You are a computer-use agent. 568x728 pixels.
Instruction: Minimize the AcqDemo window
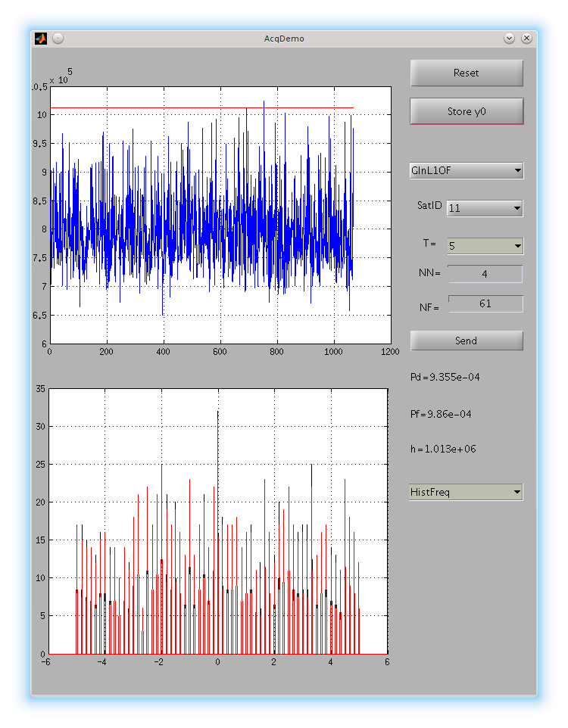tap(509, 38)
